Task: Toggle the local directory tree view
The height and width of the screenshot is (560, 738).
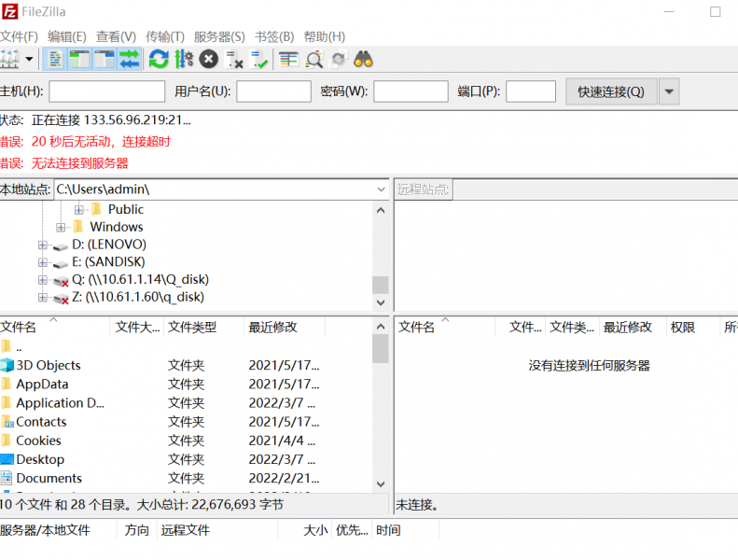Action: (79, 60)
